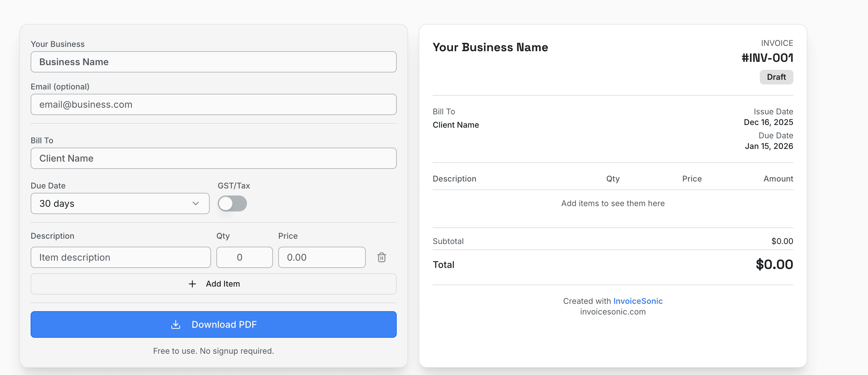
Task: Click the trash icon to delete the item row
Action: (381, 257)
